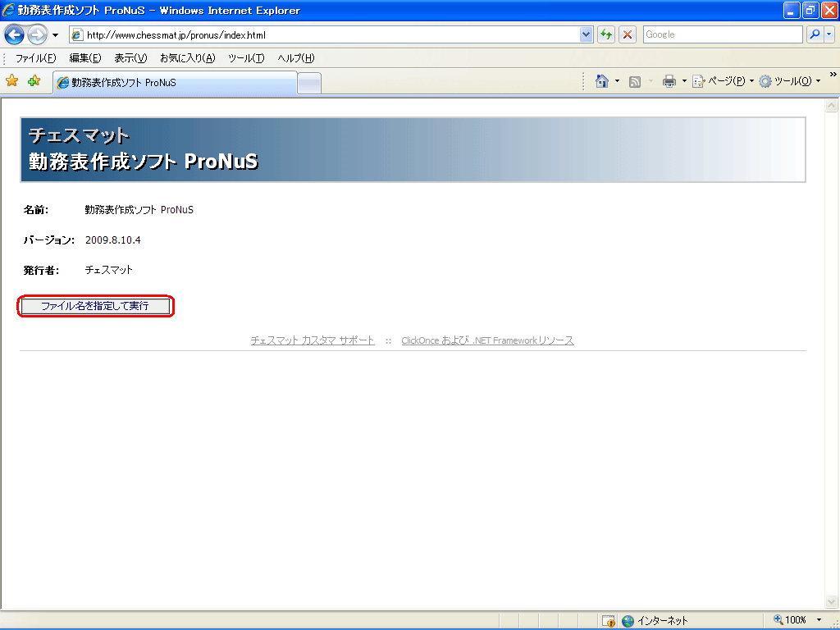This screenshot has height=630, width=840.
Task: Expand the address bar history dropdown
Action: [x=586, y=34]
